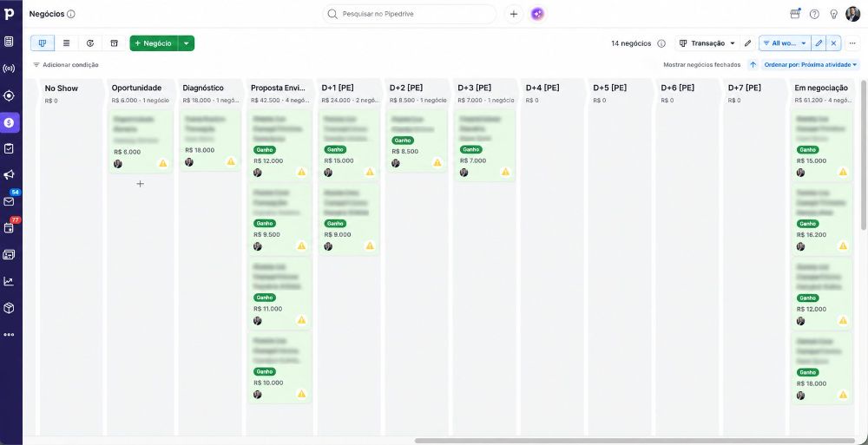The image size is (868, 445).
Task: Select the Em negociação stage header
Action: coord(821,88)
